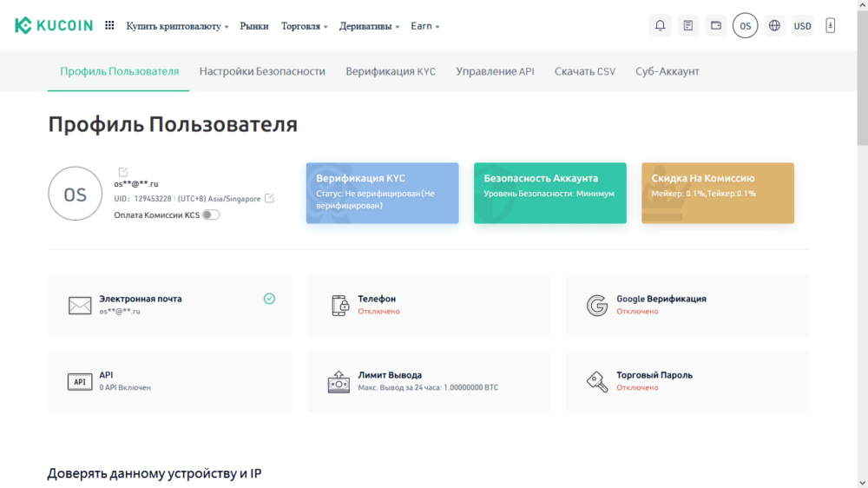Select the USD currency button
Viewport: 868px width, 488px height.
pyautogui.click(x=803, y=26)
